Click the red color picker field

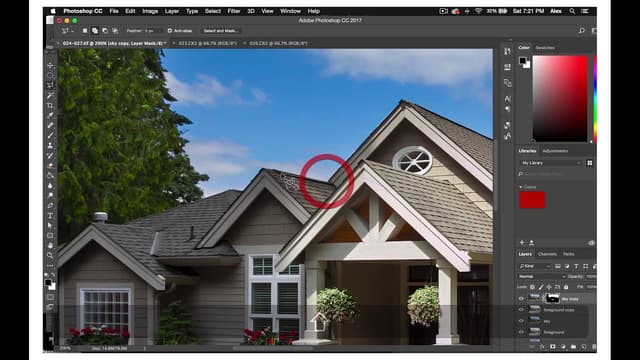(x=560, y=99)
